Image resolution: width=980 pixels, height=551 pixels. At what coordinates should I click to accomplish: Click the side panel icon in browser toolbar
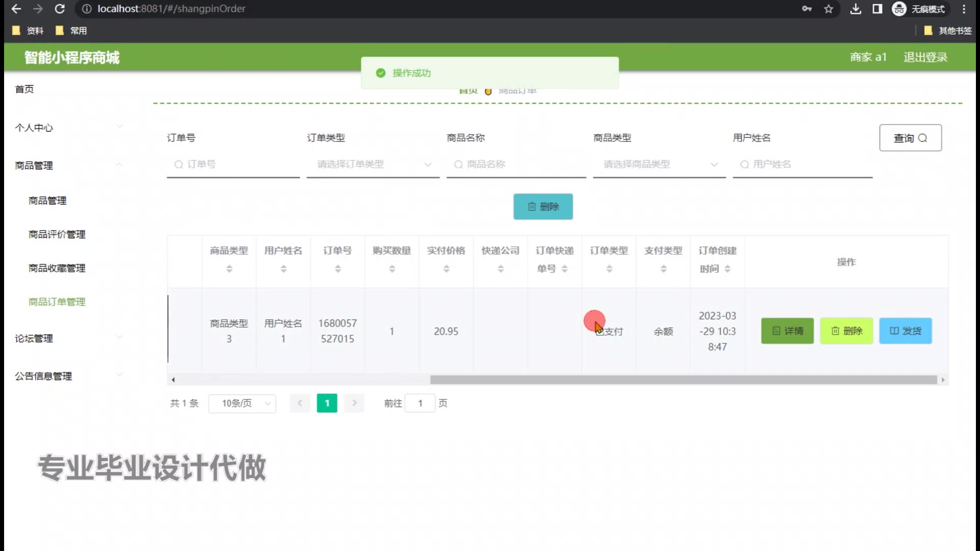pyautogui.click(x=877, y=9)
